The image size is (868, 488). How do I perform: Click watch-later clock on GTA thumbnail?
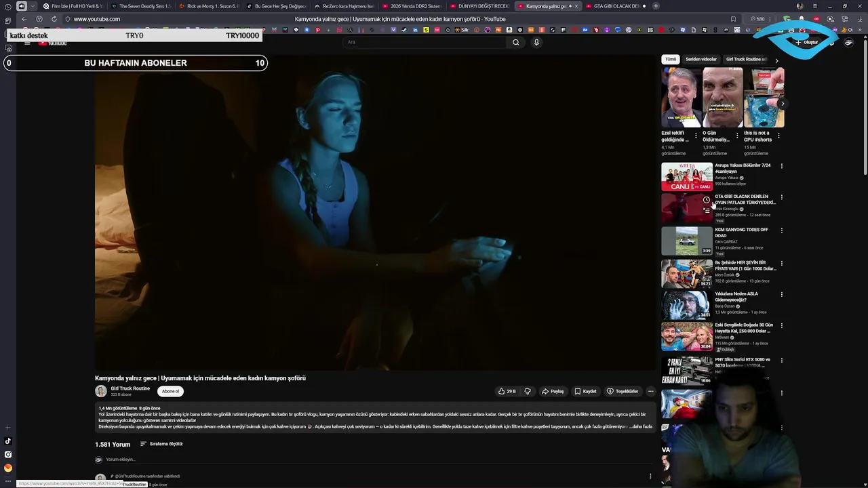[706, 200]
